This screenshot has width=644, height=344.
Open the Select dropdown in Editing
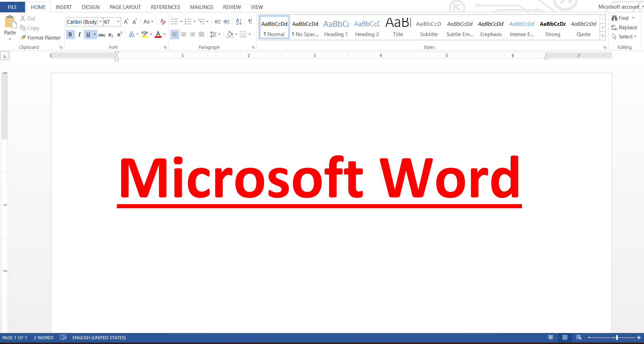(624, 36)
